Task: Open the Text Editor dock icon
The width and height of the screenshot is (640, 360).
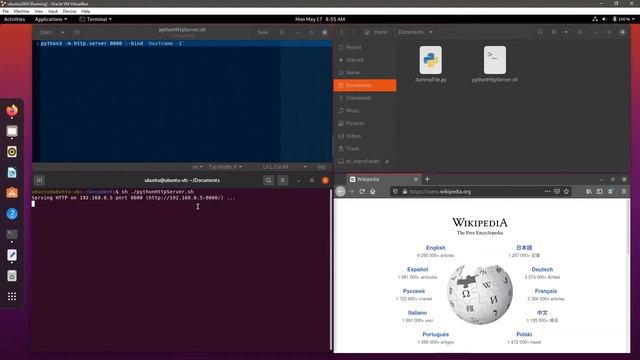Action: coord(12,255)
